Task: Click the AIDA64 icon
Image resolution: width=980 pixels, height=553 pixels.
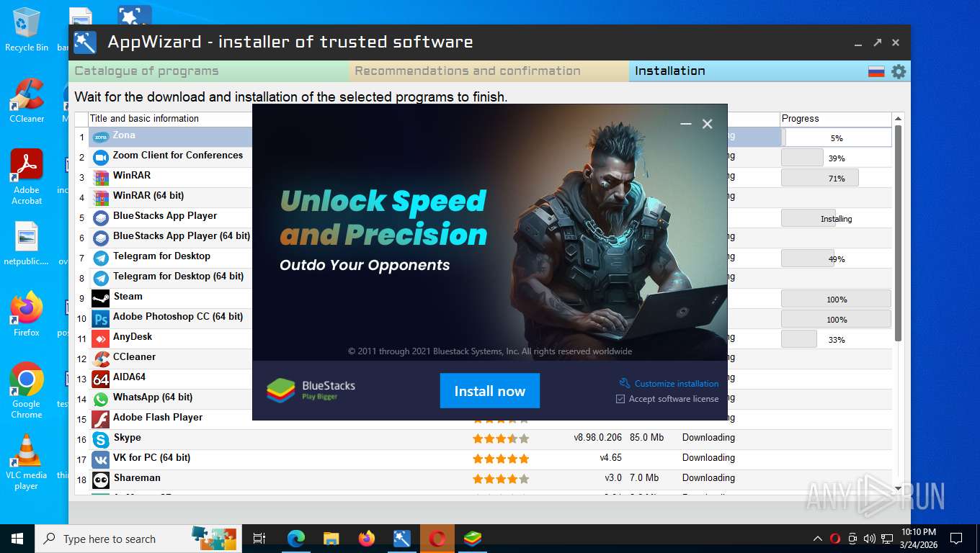Action: [100, 379]
